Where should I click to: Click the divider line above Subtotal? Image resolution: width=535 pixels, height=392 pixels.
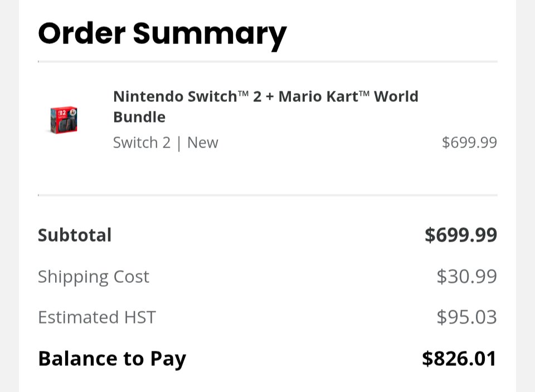click(x=267, y=195)
